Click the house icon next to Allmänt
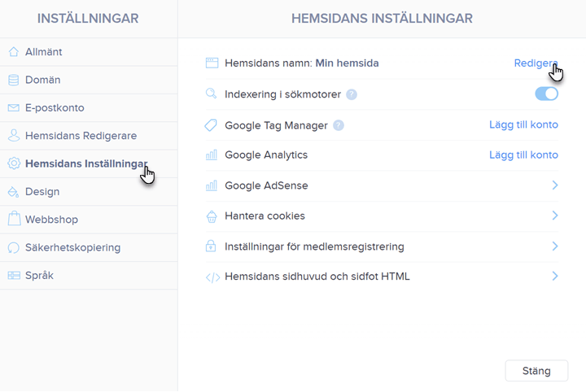 click(x=14, y=52)
